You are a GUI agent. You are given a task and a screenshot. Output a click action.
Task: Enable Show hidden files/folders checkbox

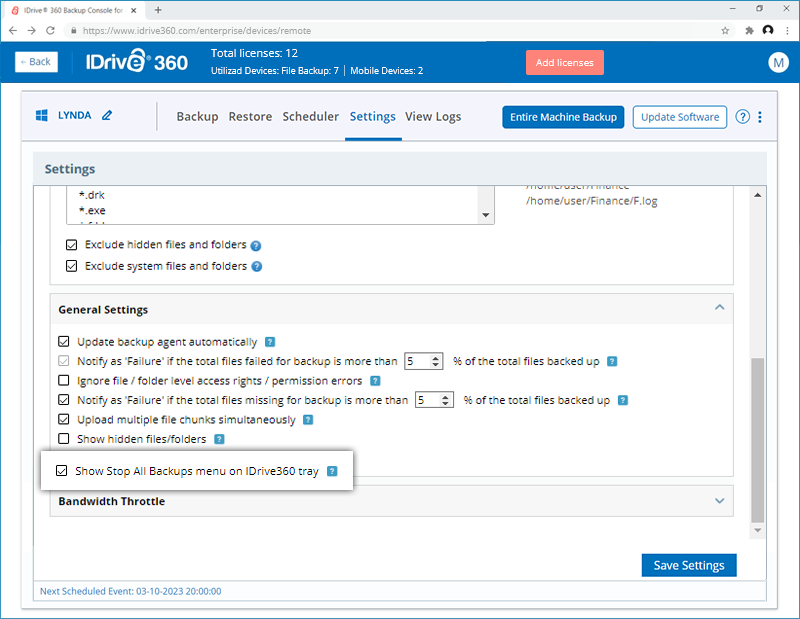(x=63, y=438)
